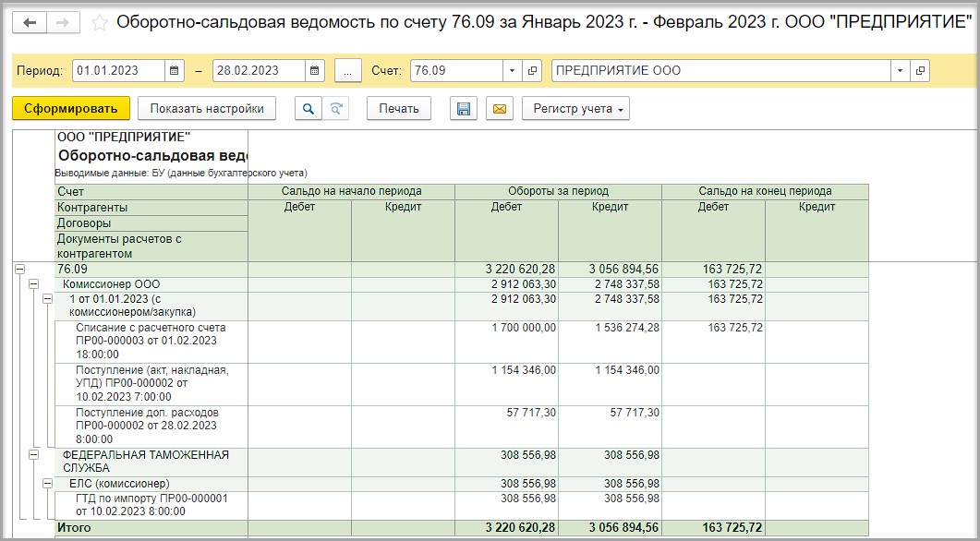
Task: Select ГТД по импорту ПР00-000001 row
Action: click(x=151, y=505)
